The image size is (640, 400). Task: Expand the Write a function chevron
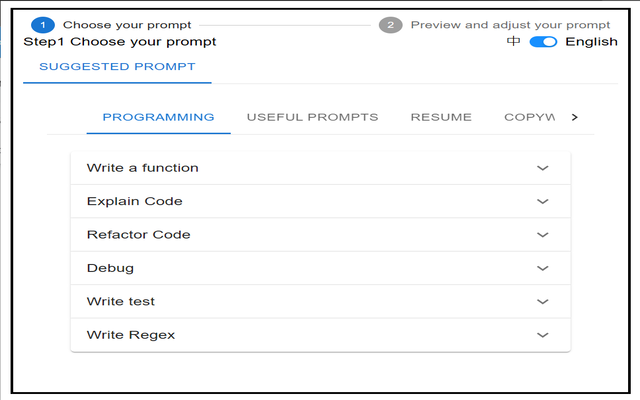(x=542, y=168)
